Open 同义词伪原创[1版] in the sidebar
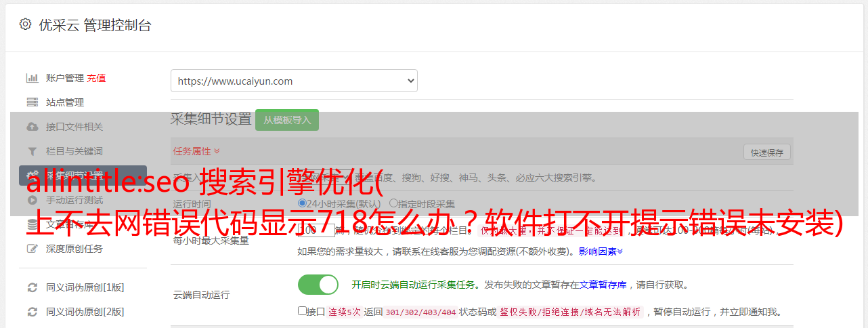Viewport: 868px width, 328px height. tap(85, 287)
